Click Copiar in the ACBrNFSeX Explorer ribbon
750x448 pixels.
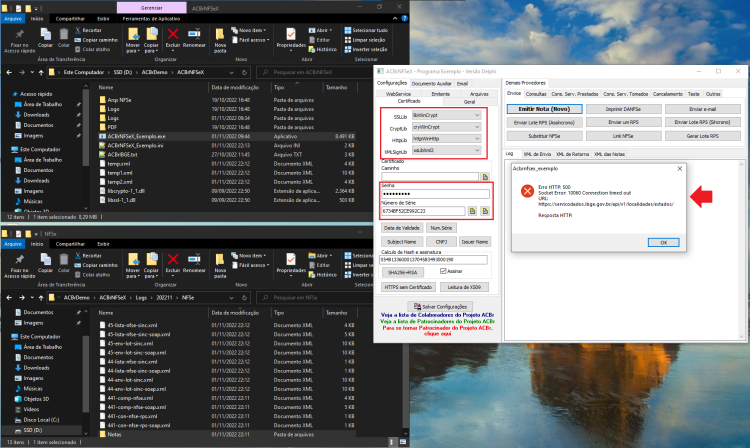click(45, 38)
